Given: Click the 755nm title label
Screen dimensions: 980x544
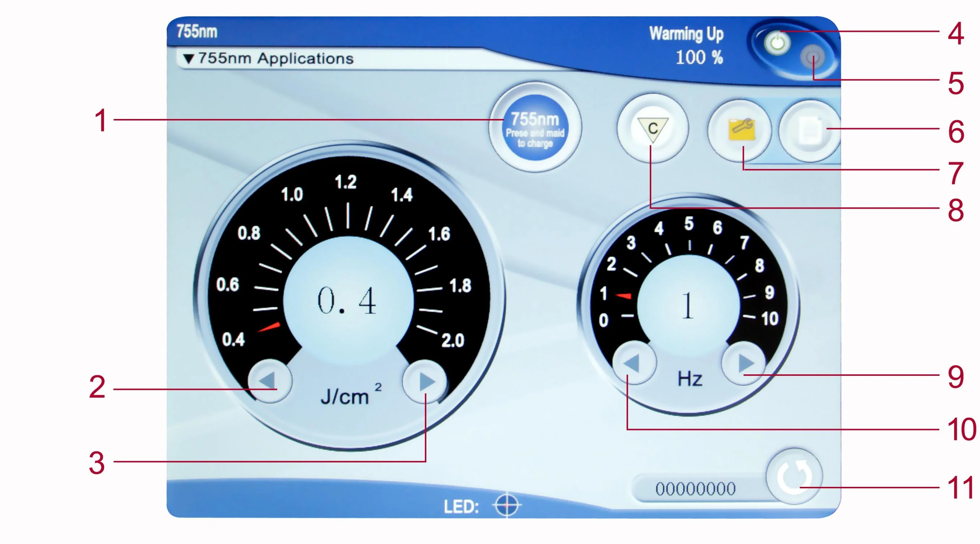Looking at the screenshot, I should 197,31.
